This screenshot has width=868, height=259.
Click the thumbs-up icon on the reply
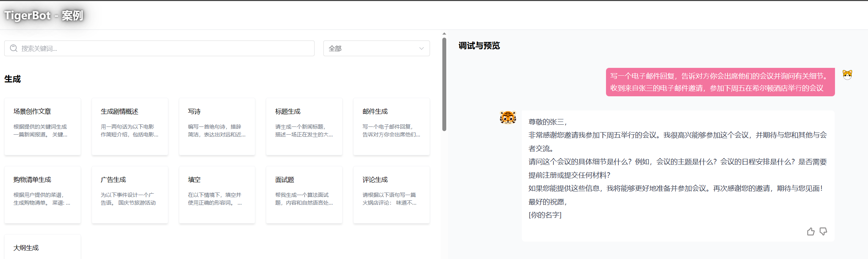click(810, 232)
